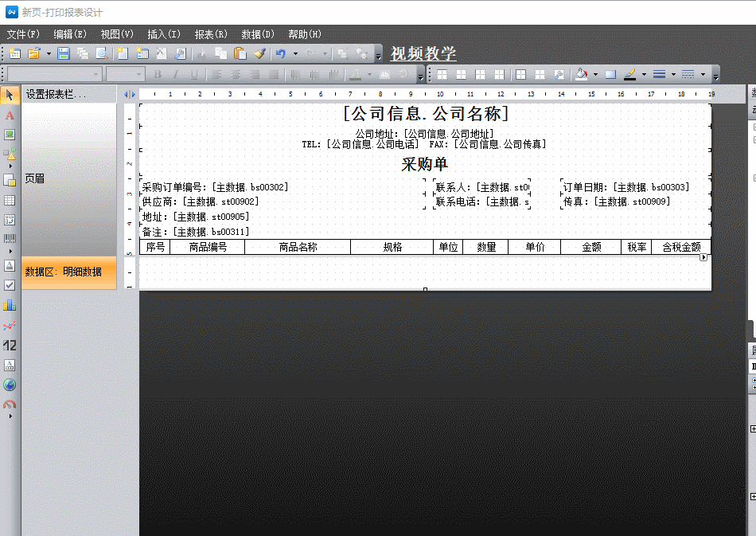
Task: Open the undo history dropdown arrow
Action: tap(295, 54)
